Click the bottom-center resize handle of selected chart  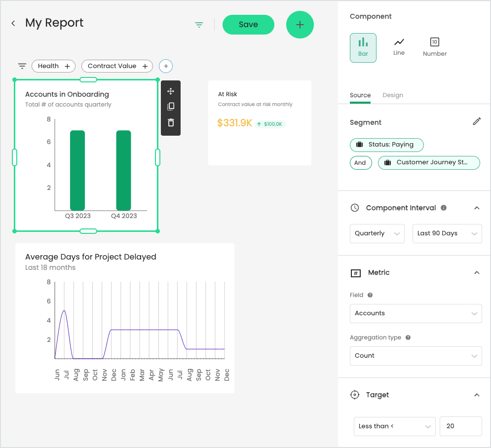pos(88,231)
